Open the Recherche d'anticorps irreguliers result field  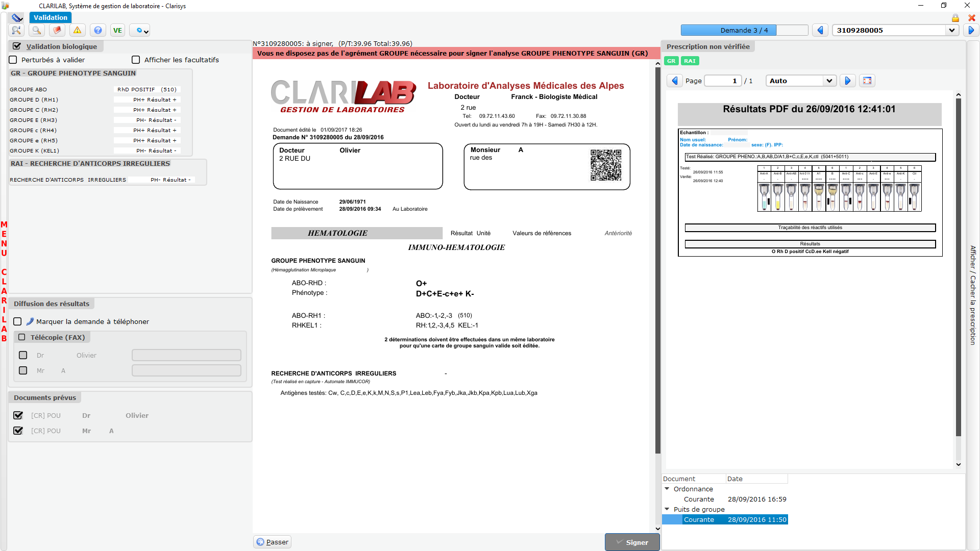(x=161, y=180)
